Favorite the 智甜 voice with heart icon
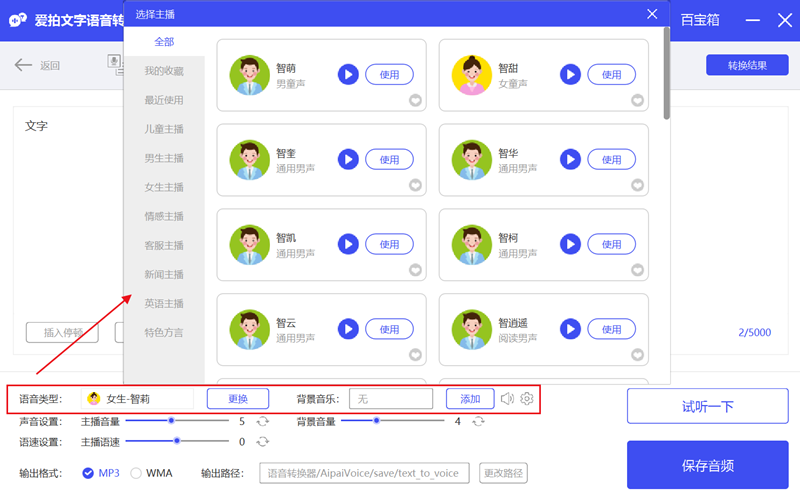This screenshot has width=800, height=502. click(637, 101)
